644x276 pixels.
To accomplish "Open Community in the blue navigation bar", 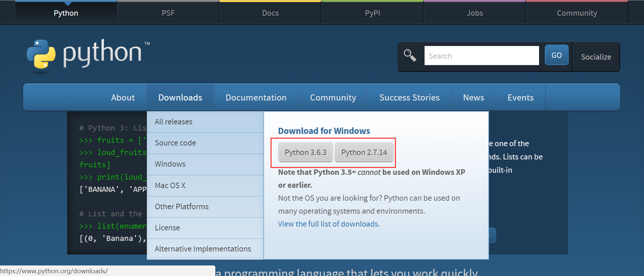I will (333, 97).
